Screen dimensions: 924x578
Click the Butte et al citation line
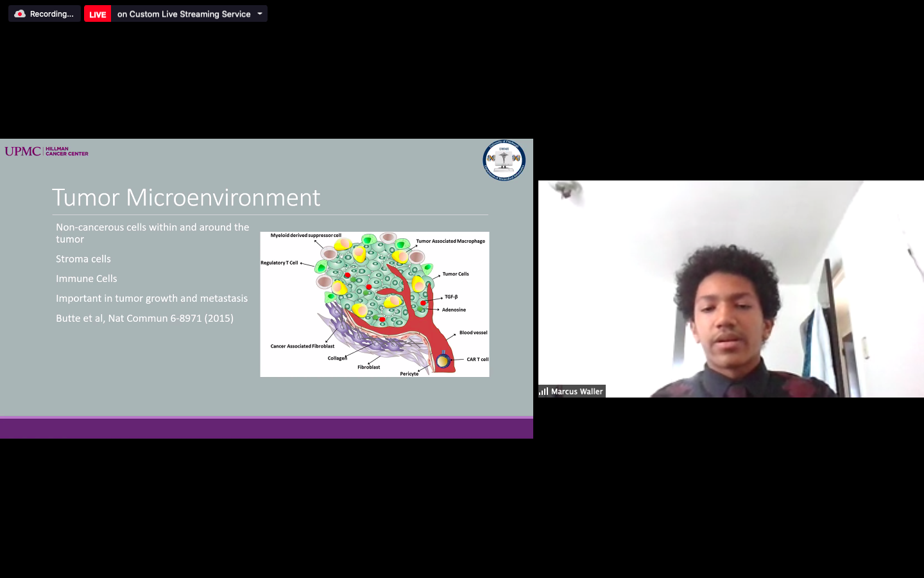pos(144,318)
